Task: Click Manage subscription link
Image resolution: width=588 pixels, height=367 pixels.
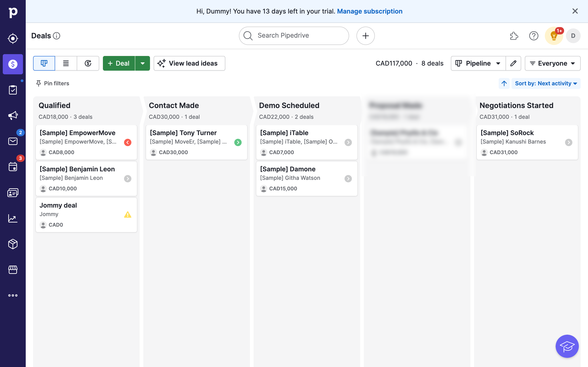Action: pyautogui.click(x=370, y=11)
